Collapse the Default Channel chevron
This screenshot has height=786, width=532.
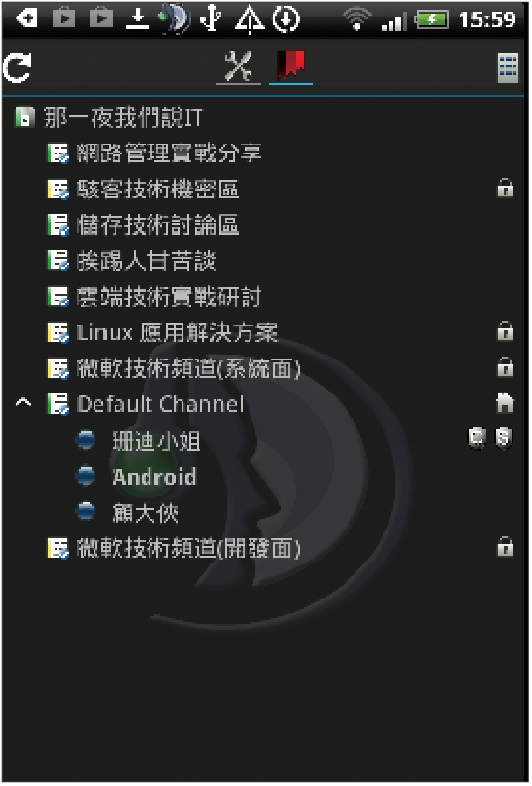(x=23, y=402)
